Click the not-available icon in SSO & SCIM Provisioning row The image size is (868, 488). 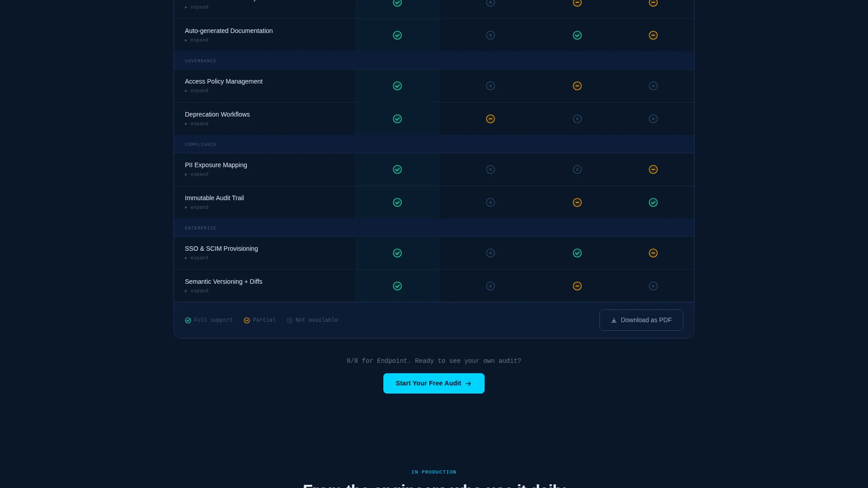[x=491, y=253]
